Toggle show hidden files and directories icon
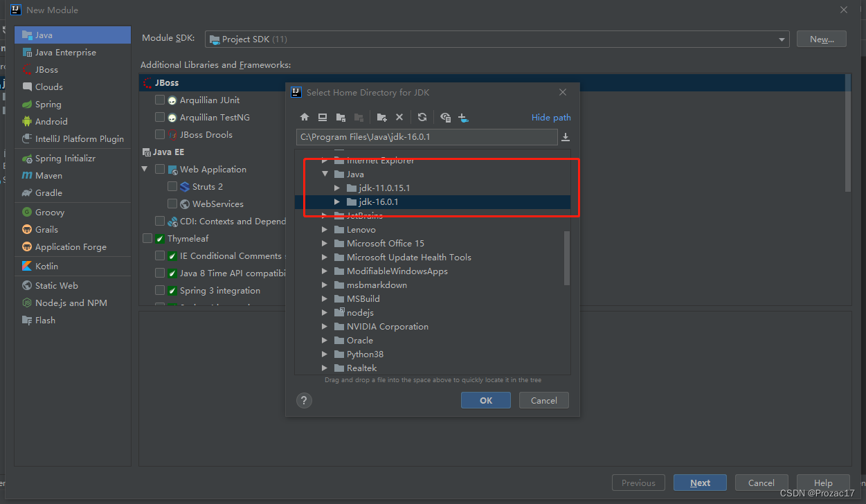The image size is (866, 504). tap(445, 117)
